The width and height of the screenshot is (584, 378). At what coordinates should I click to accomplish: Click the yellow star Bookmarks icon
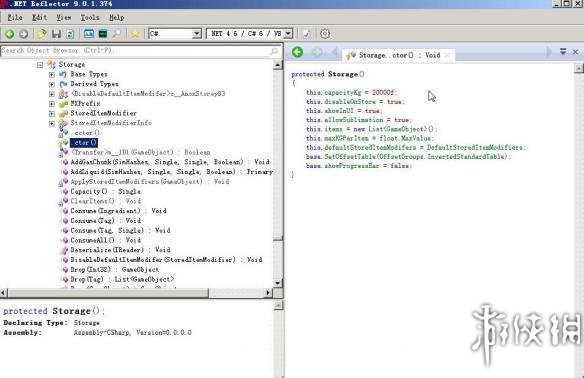[x=135, y=34]
